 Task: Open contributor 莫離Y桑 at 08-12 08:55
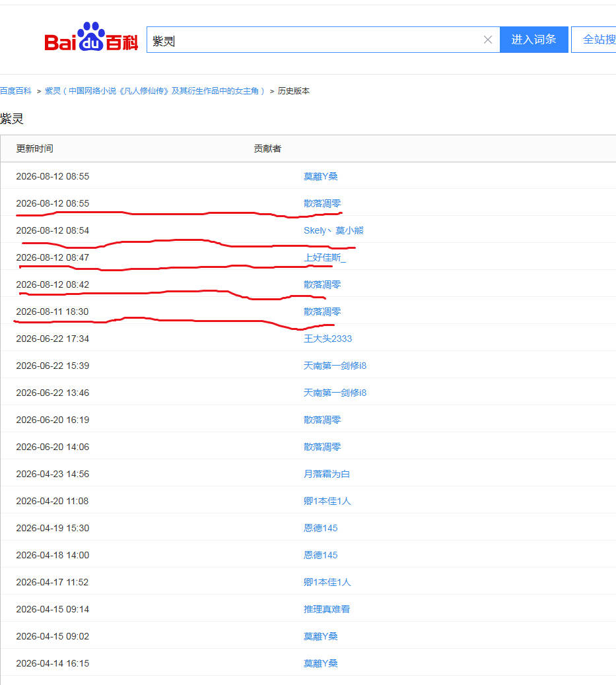320,176
